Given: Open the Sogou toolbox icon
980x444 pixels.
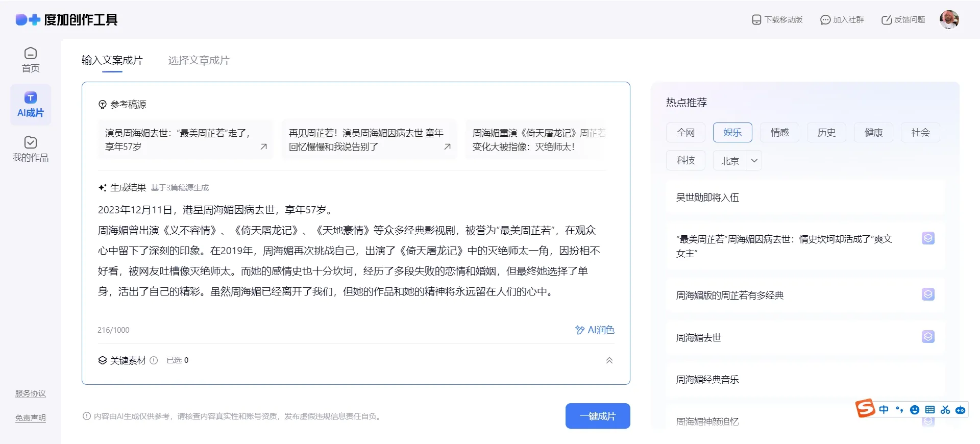Looking at the screenshot, I should (960, 410).
